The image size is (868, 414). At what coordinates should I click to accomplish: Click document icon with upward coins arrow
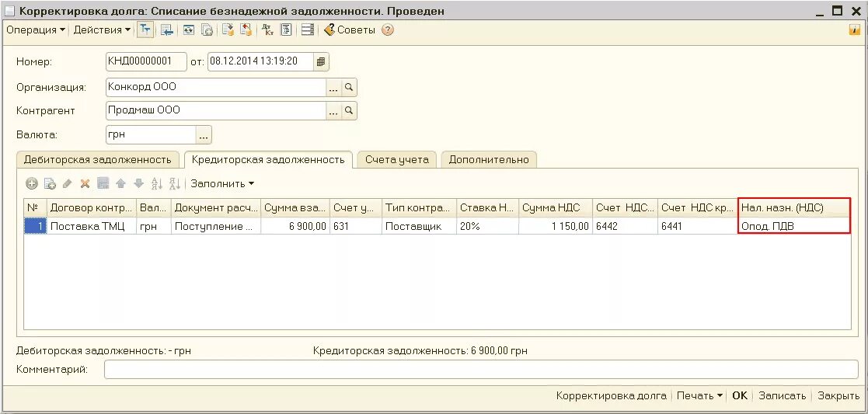246,30
